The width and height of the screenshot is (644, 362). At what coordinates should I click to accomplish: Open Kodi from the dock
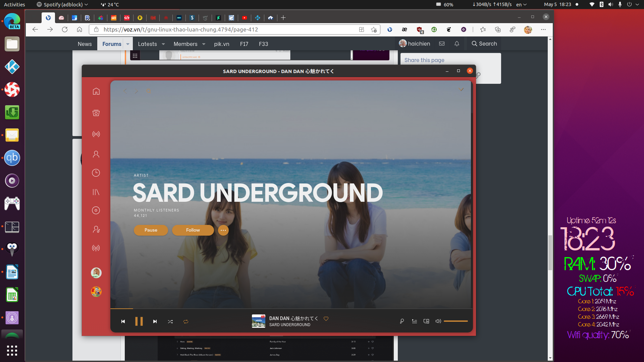pyautogui.click(x=12, y=67)
